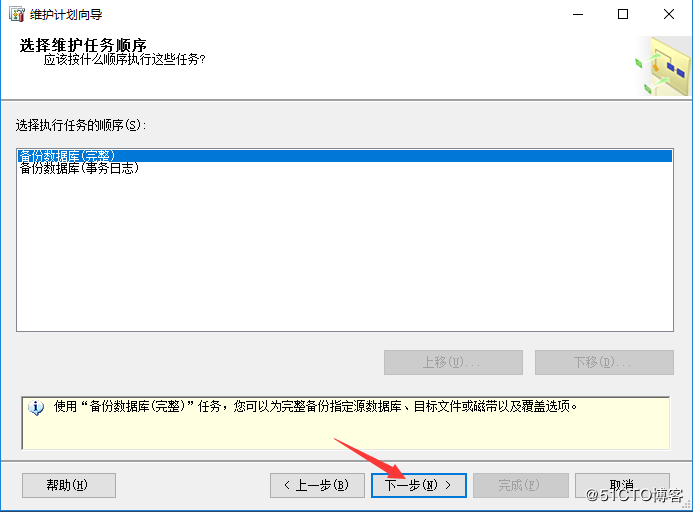Click the 选择维护任务顺序 heading
Screen dimensions: 693x512
(x=83, y=45)
